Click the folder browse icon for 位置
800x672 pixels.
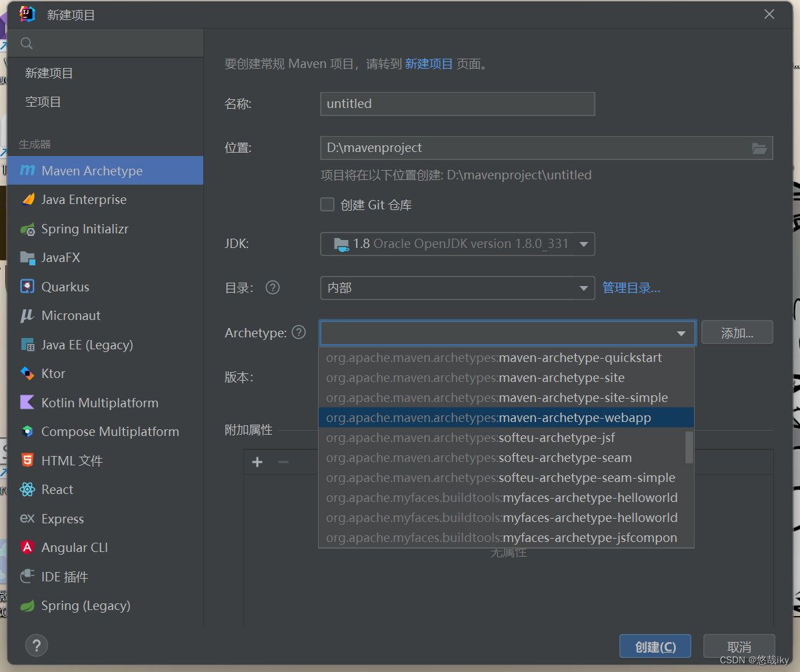click(759, 148)
